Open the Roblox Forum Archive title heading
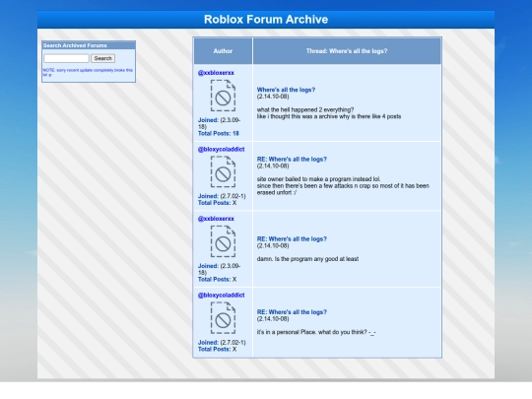The height and width of the screenshot is (399, 532). coord(266,20)
